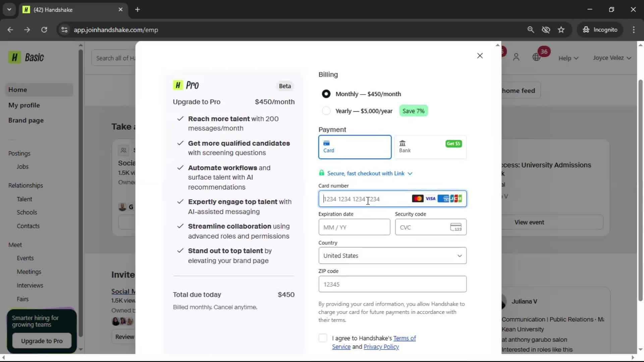This screenshot has width=644, height=362.
Task: Open Chrome three-dot menu
Action: tap(634, 30)
